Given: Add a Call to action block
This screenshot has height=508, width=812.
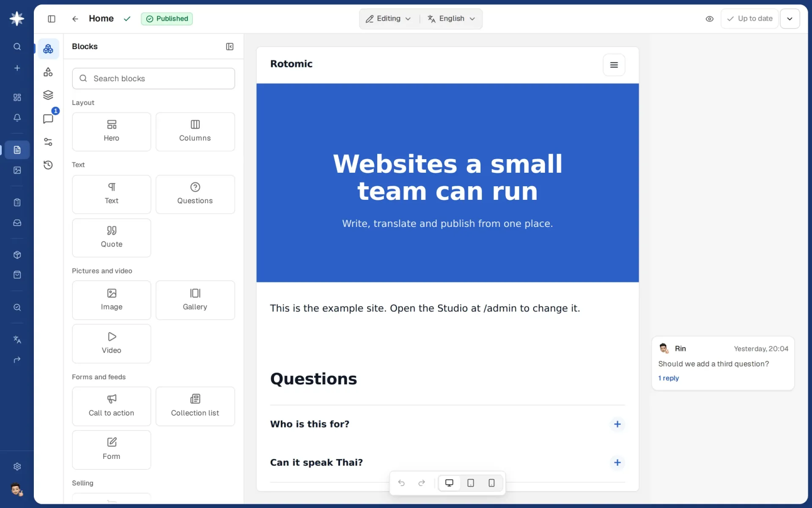Looking at the screenshot, I should click(x=112, y=406).
